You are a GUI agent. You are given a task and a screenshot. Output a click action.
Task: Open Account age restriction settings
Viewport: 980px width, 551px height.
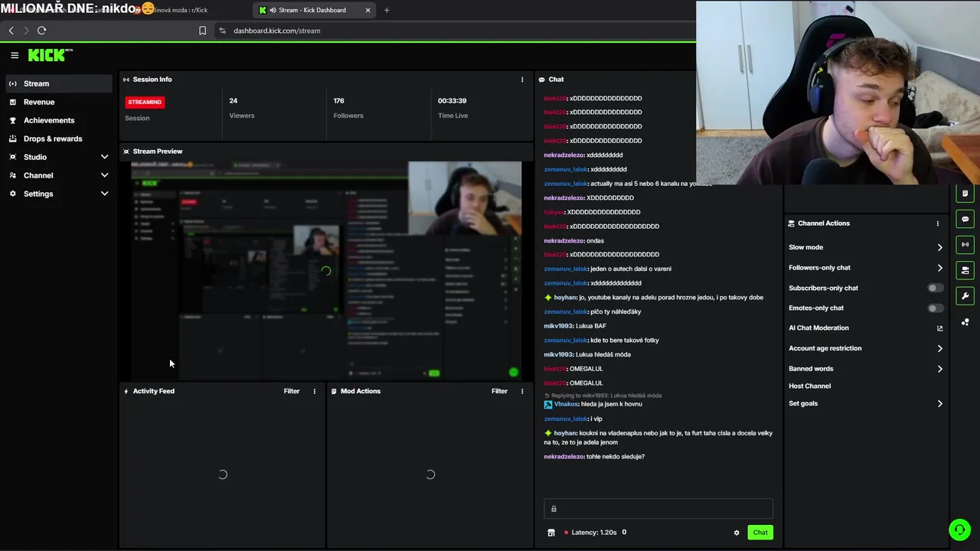click(865, 348)
